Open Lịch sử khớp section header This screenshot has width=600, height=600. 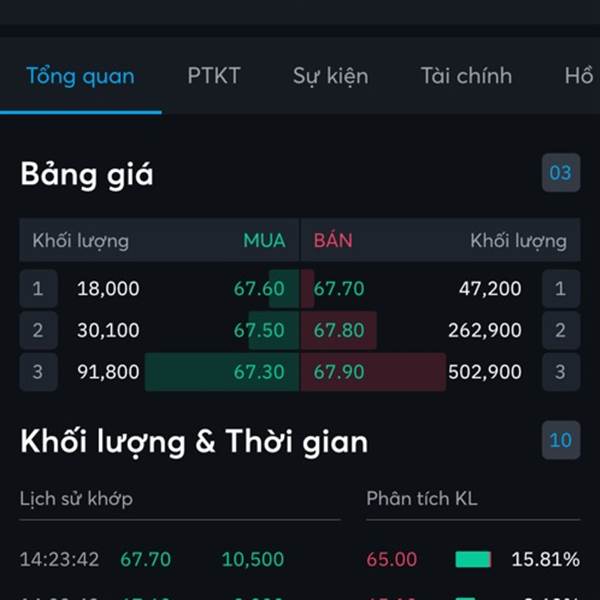click(76, 499)
